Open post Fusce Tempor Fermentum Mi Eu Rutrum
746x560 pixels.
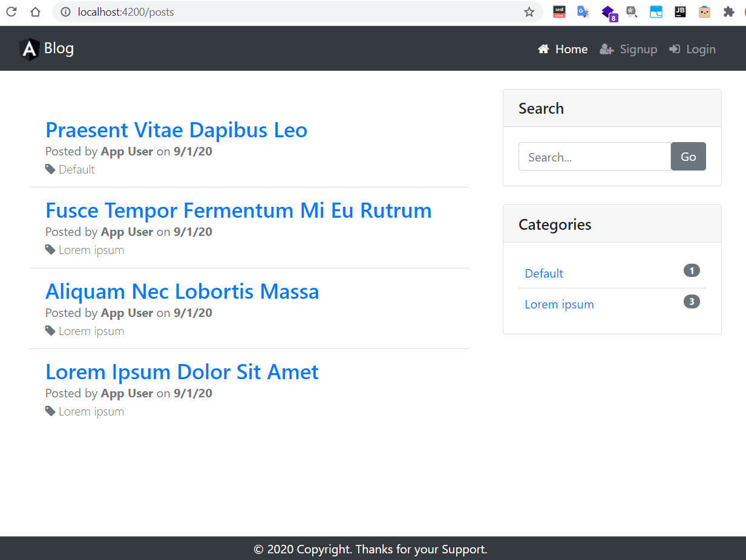click(x=238, y=210)
